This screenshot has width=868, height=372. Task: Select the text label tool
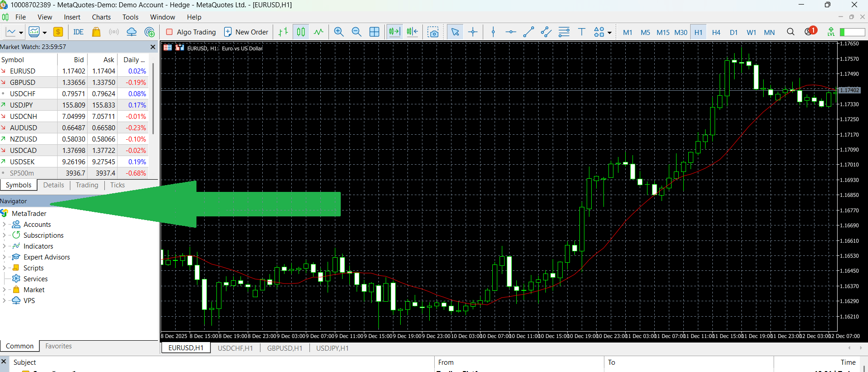tap(581, 32)
